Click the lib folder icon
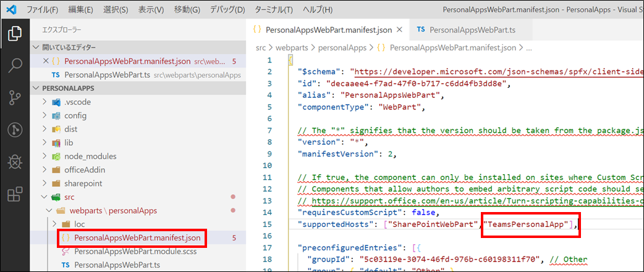This screenshot has width=644, height=272. (x=56, y=143)
